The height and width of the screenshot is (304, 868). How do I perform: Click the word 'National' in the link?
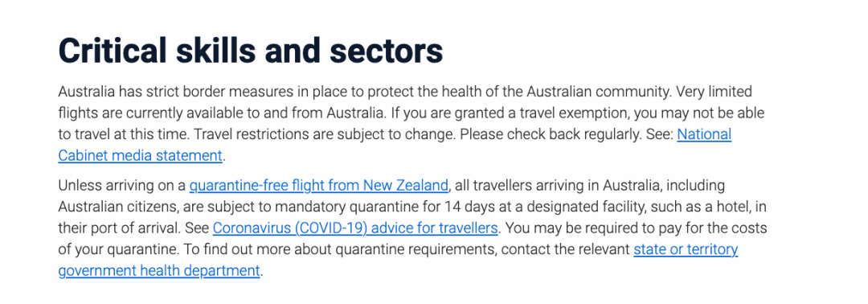[704, 134]
